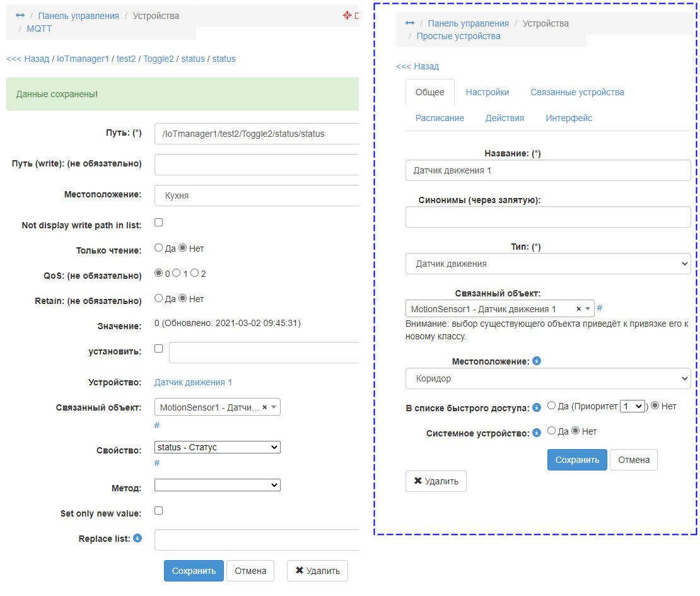Open Простые устройства breadcrumb link

click(458, 36)
